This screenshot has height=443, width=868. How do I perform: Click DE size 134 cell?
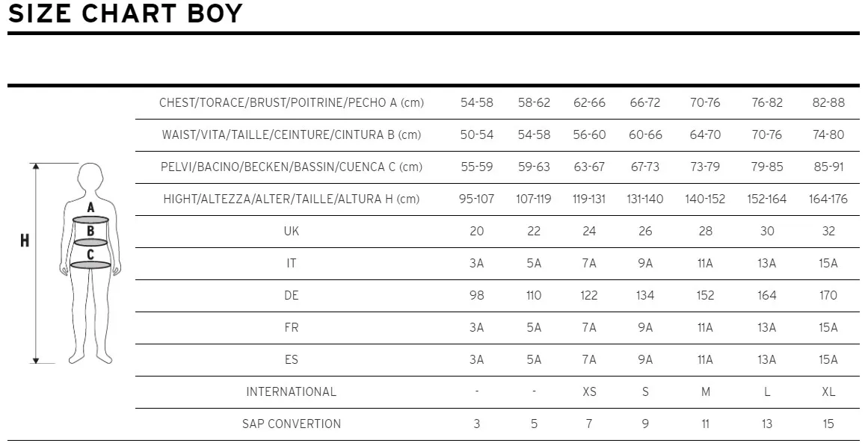[645, 295]
